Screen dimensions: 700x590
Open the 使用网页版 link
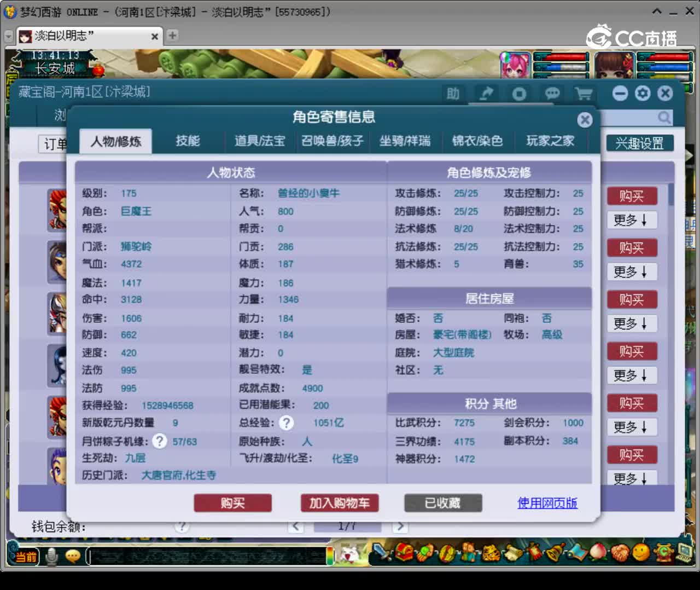coord(547,503)
